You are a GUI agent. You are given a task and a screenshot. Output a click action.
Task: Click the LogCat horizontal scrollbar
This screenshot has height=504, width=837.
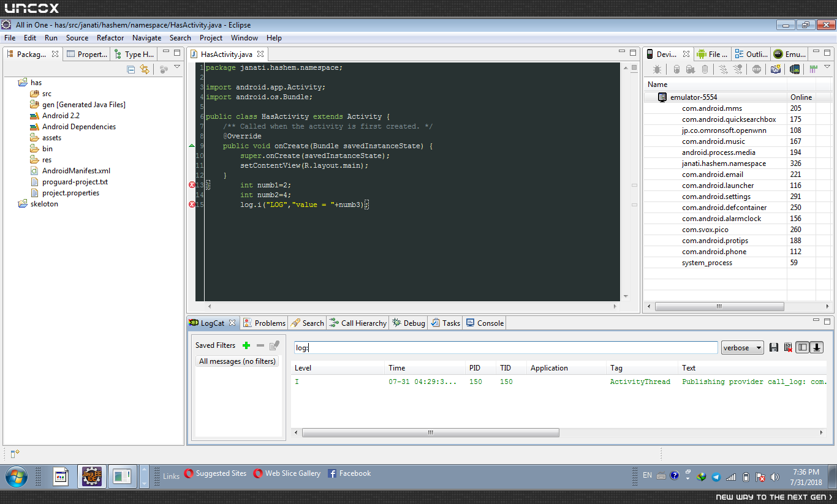coord(431,432)
